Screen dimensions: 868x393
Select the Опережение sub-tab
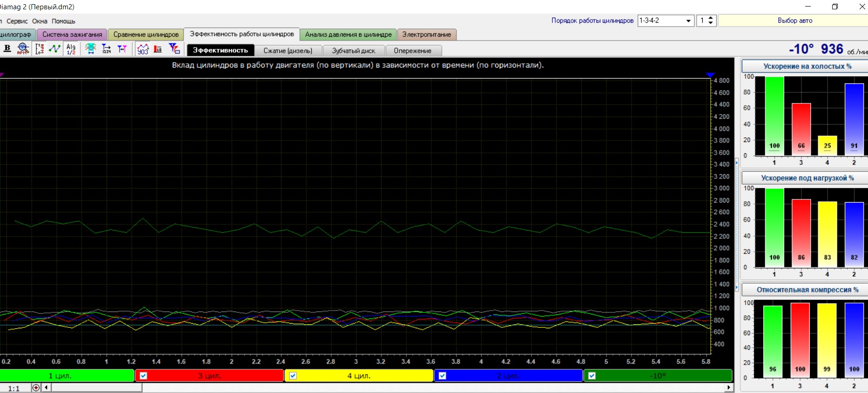pyautogui.click(x=413, y=50)
